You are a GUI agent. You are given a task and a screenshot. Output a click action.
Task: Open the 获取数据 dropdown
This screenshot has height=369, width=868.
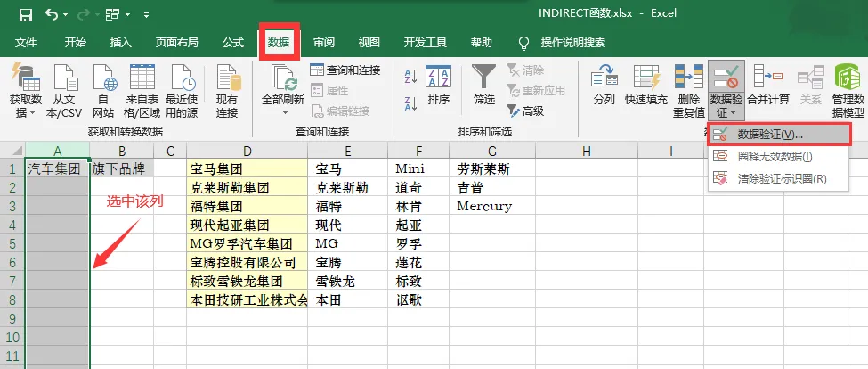click(26, 92)
